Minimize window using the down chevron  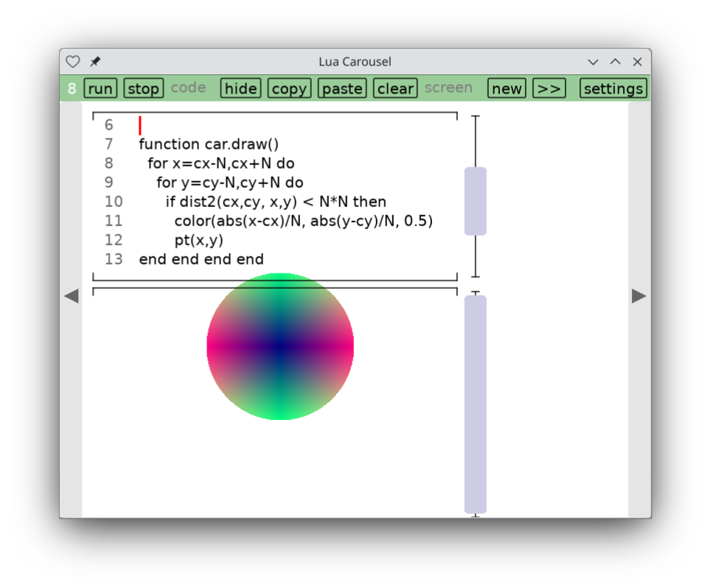pyautogui.click(x=593, y=62)
